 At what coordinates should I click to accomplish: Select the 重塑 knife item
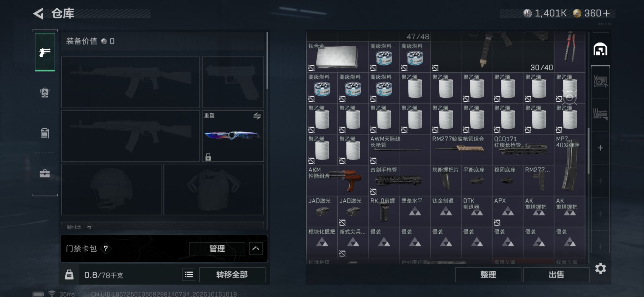pos(233,136)
